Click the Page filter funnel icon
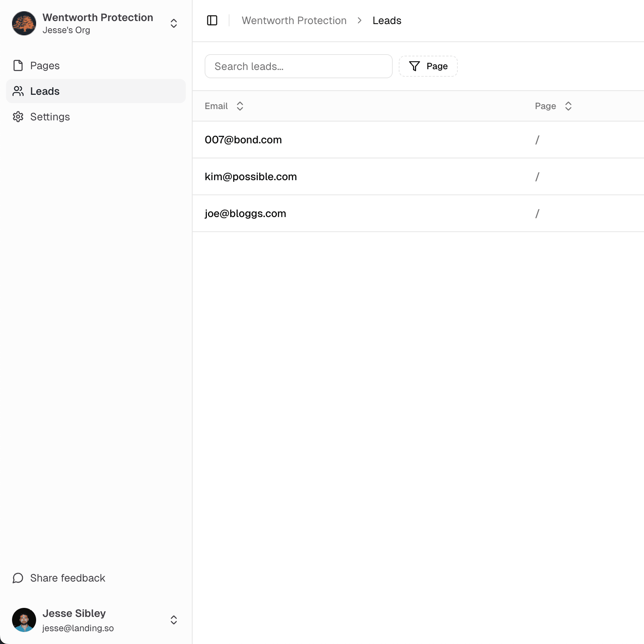 (x=414, y=66)
